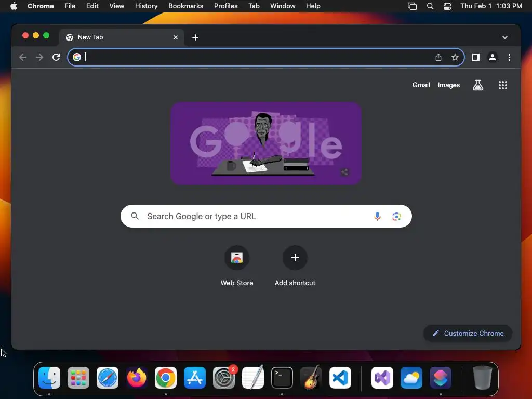
Task: Open the Google apps grid
Action: 503,85
